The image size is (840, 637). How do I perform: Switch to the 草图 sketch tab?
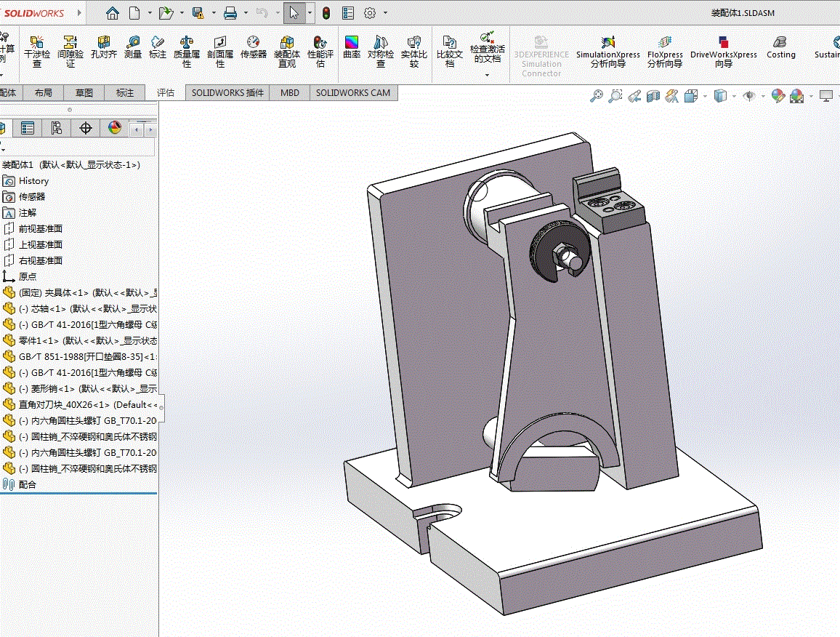pos(84,93)
